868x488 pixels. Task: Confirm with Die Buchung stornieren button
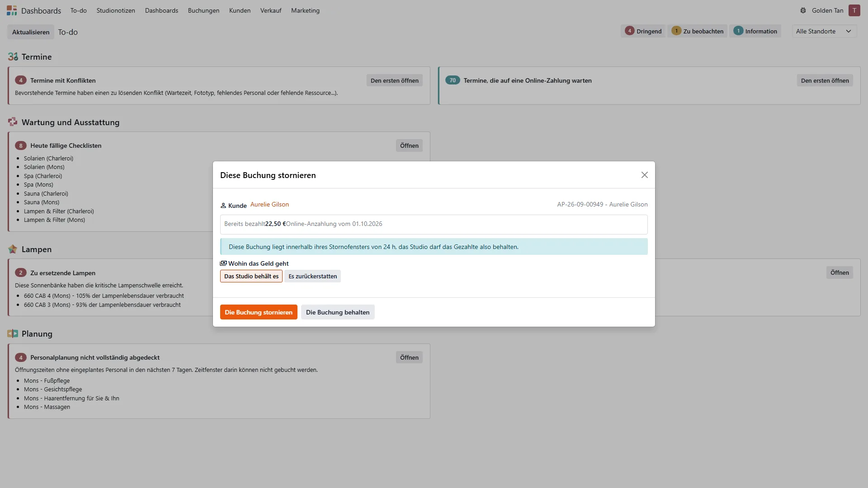259,312
